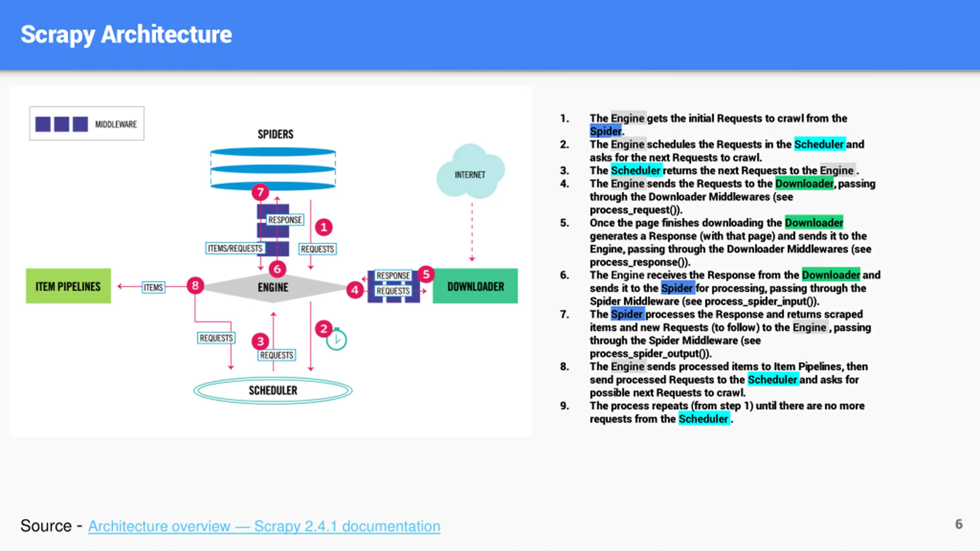
Task: Select the green Downloader box
Action: (x=475, y=286)
